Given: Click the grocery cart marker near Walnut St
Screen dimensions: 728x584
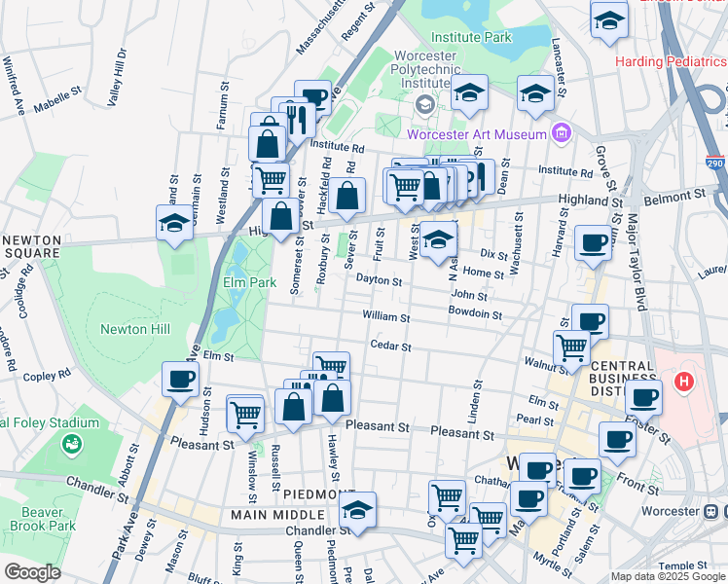Looking at the screenshot, I should [571, 351].
